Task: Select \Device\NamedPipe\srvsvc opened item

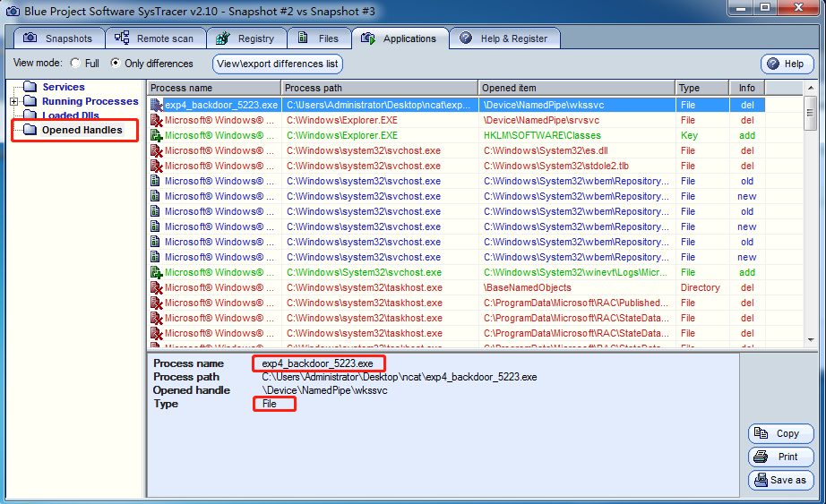Action: pyautogui.click(x=541, y=120)
